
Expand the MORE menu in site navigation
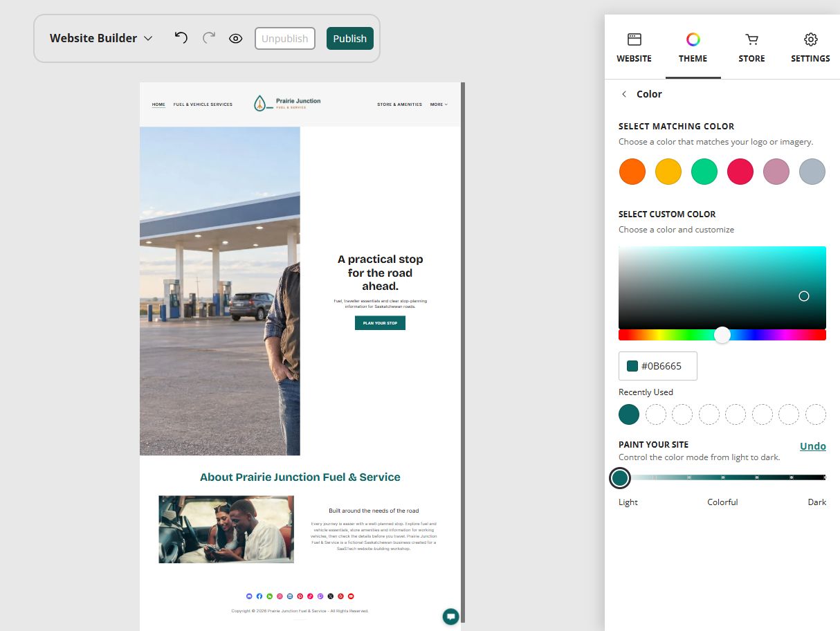pos(439,104)
